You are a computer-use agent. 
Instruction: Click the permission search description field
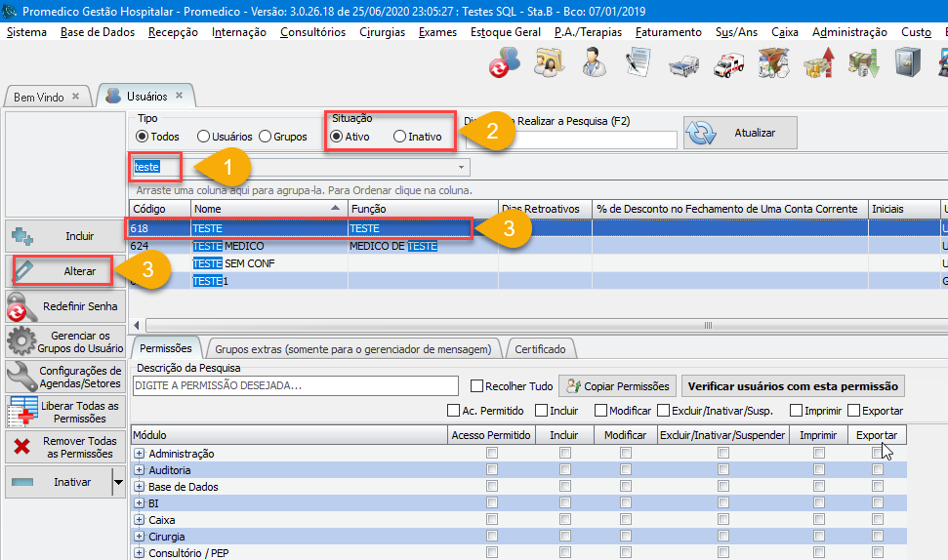[295, 386]
